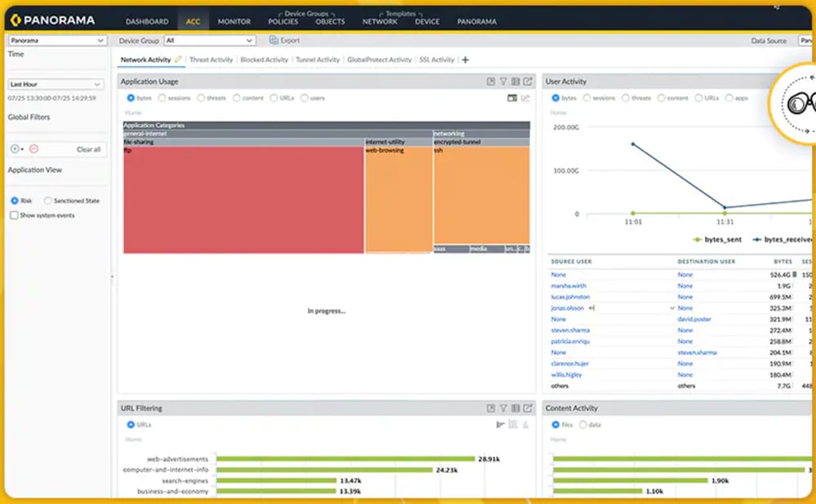Click the red remove global filter icon
The width and height of the screenshot is (816, 504).
(34, 149)
